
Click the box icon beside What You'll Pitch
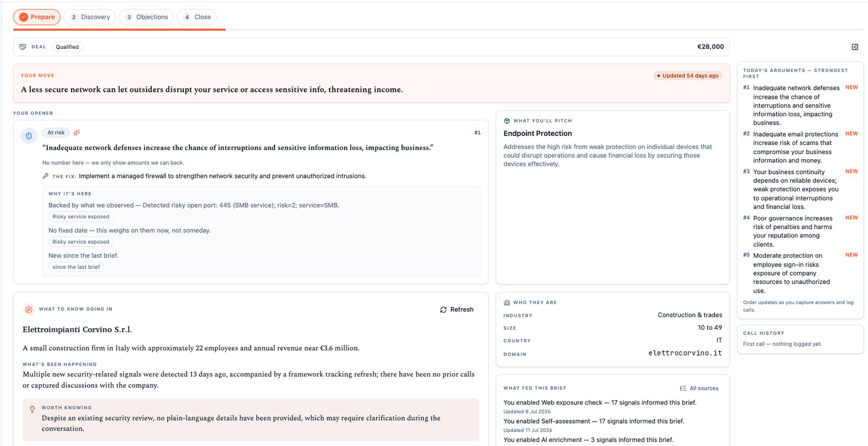click(507, 121)
